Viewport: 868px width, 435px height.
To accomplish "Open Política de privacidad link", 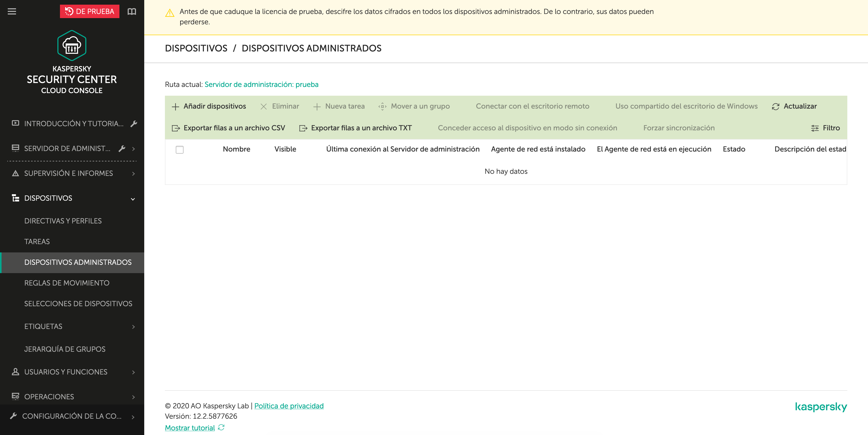I will coord(289,406).
